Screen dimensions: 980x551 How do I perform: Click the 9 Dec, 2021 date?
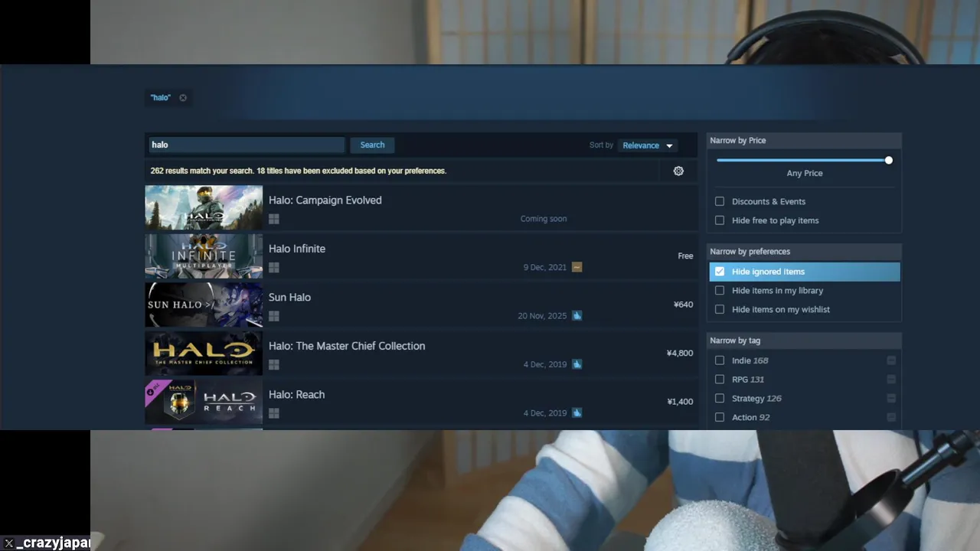(x=545, y=267)
